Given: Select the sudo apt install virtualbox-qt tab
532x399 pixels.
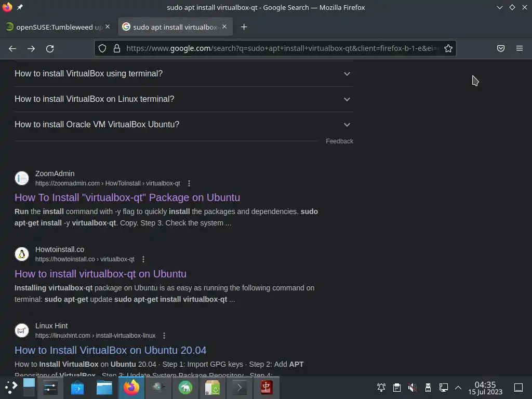Looking at the screenshot, I should click(x=175, y=27).
